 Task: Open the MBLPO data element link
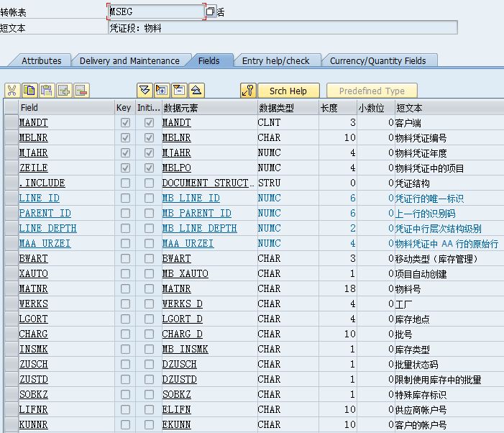(176, 168)
